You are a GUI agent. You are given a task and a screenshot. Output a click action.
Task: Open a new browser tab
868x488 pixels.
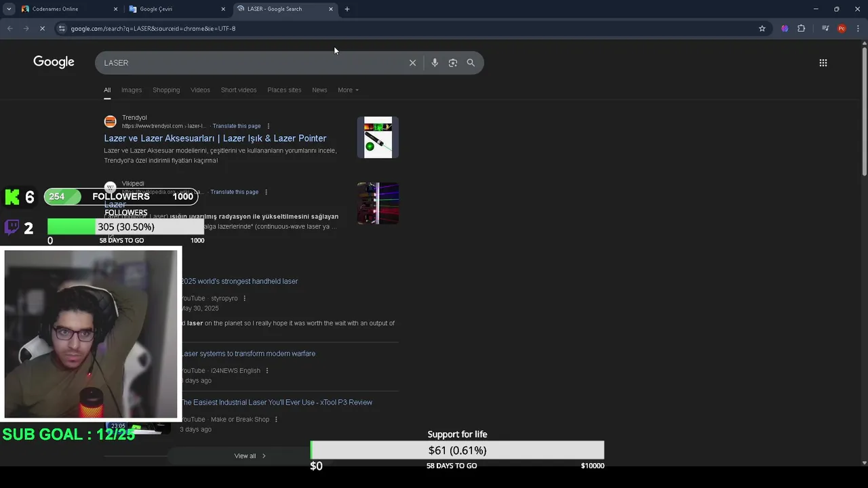pos(347,9)
